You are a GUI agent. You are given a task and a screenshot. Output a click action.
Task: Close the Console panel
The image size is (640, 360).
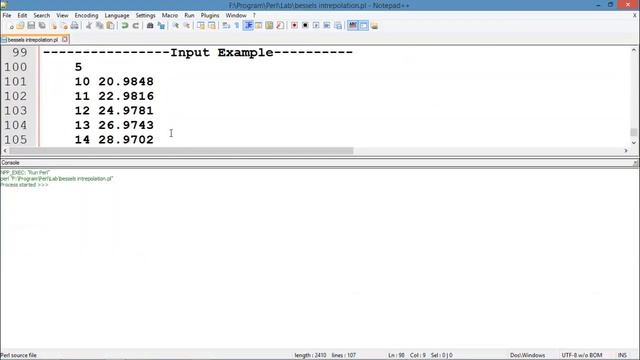point(636,163)
